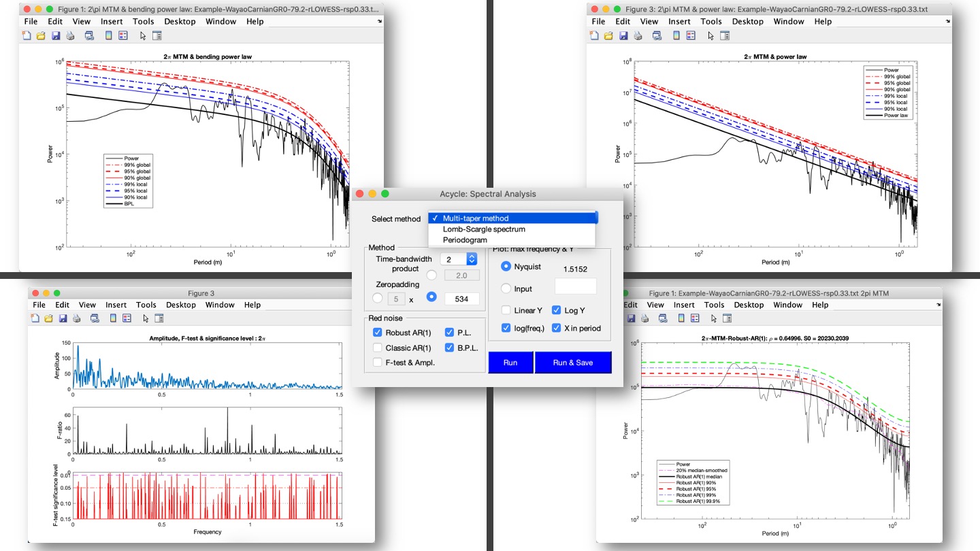Enable the Classic AR(1) checkbox

click(378, 348)
